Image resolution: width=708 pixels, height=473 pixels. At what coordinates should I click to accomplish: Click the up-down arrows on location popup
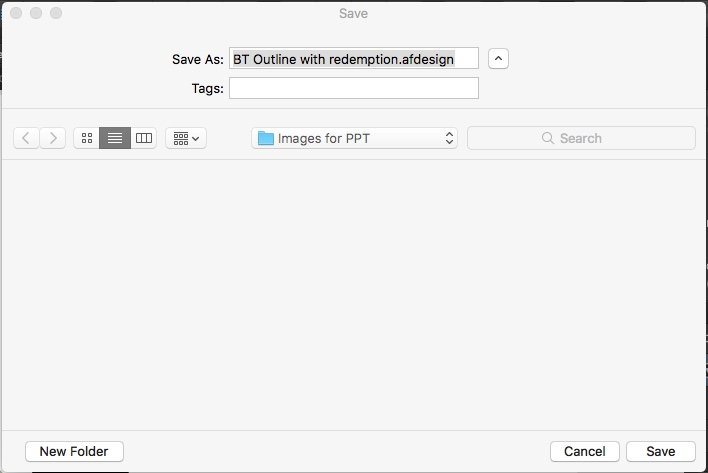tap(449, 138)
